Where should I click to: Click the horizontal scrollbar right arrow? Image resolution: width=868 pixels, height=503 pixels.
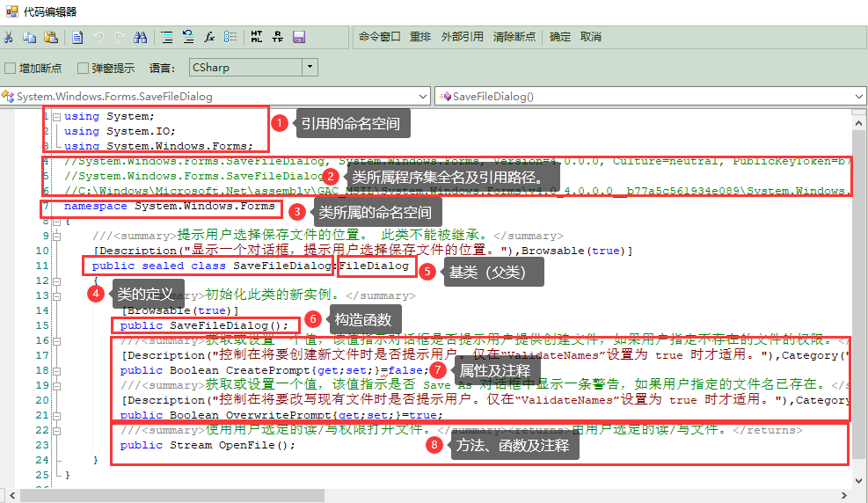pyautogui.click(x=844, y=495)
